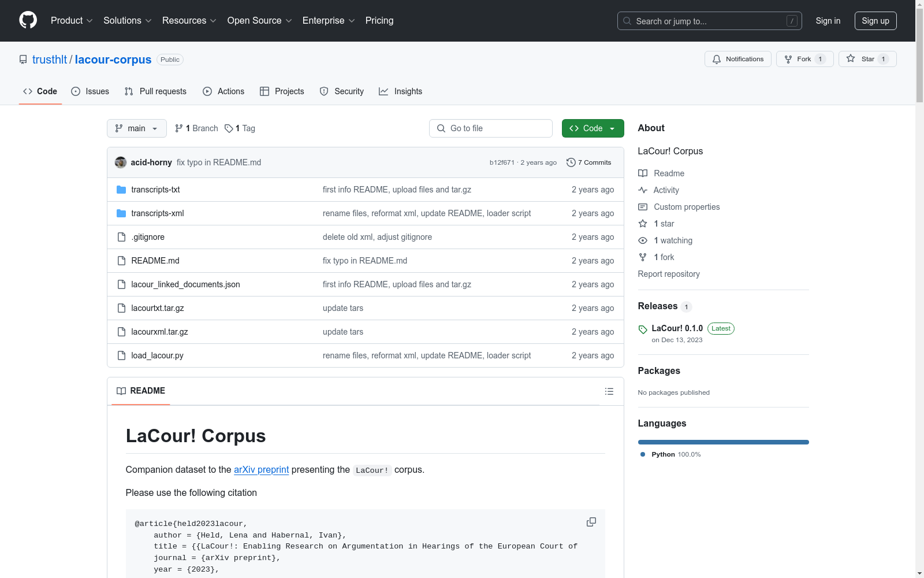Open commit hash b12f671
924x578 pixels.
(x=502, y=162)
